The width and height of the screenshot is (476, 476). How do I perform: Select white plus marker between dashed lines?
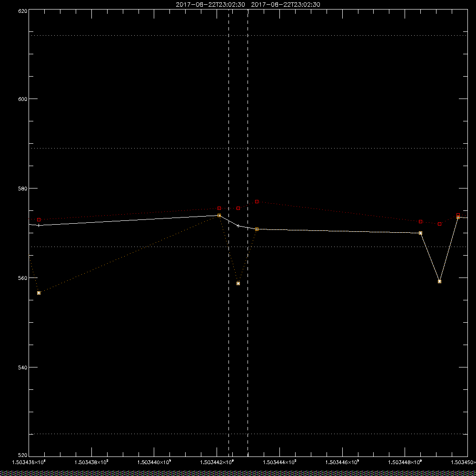tap(238, 226)
